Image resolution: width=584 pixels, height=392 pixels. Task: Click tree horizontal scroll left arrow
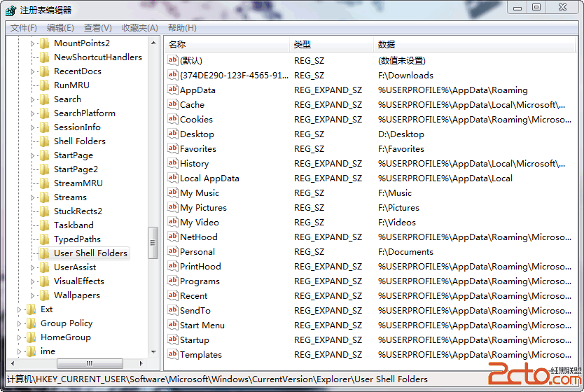13,363
